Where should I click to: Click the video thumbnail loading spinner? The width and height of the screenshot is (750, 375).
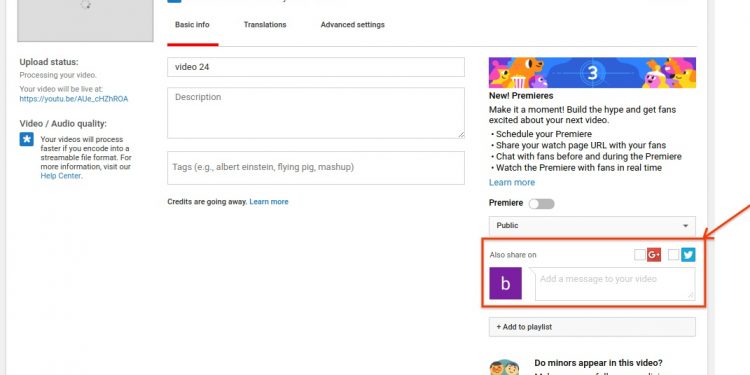[x=85, y=5]
